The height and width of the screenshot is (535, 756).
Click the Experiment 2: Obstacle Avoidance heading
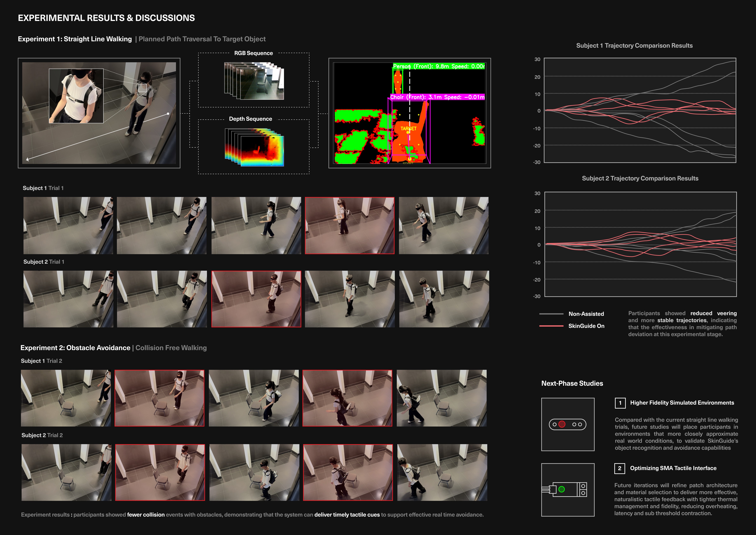tap(75, 348)
